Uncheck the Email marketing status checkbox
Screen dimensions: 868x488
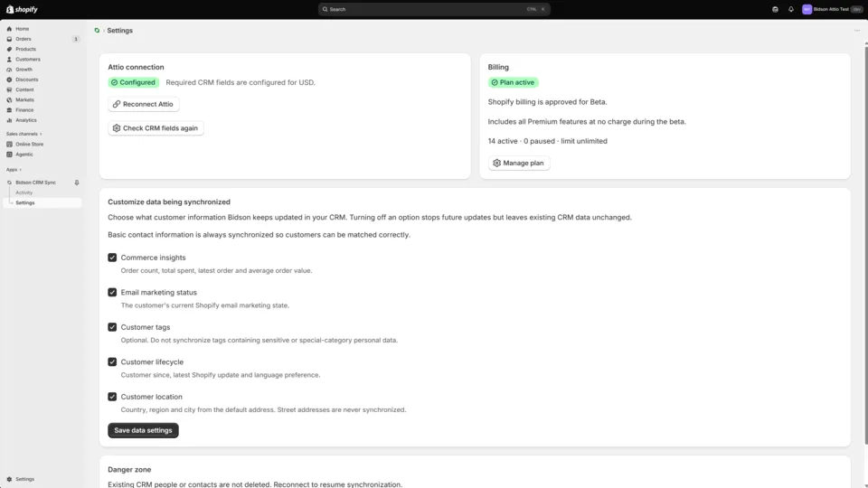click(112, 293)
